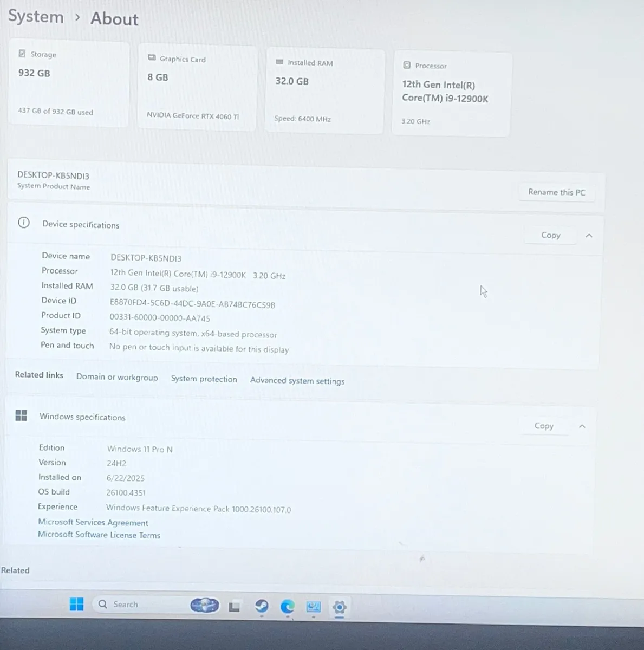Open the blue monitor app on taskbar
Viewport: 644px width, 650px height.
pyautogui.click(x=314, y=607)
